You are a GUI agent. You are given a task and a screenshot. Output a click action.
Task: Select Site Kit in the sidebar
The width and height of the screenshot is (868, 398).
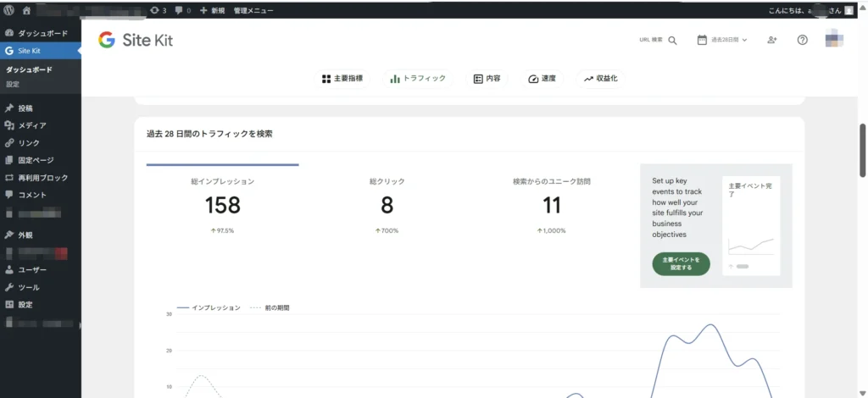coord(41,51)
